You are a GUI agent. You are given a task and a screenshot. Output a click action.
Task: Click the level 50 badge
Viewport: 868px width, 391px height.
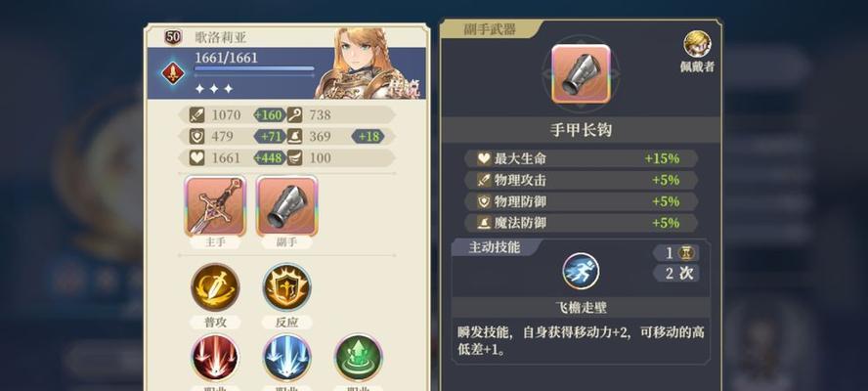173,37
